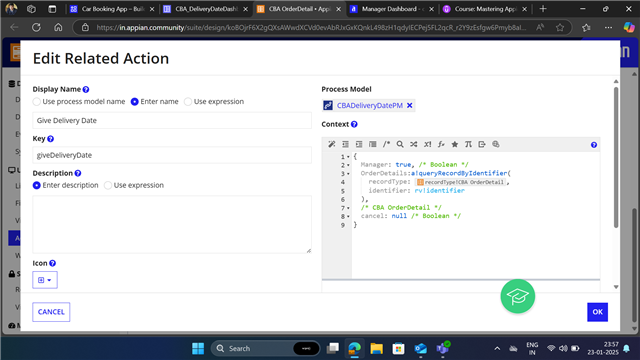Select Enter name radio option

(x=135, y=102)
